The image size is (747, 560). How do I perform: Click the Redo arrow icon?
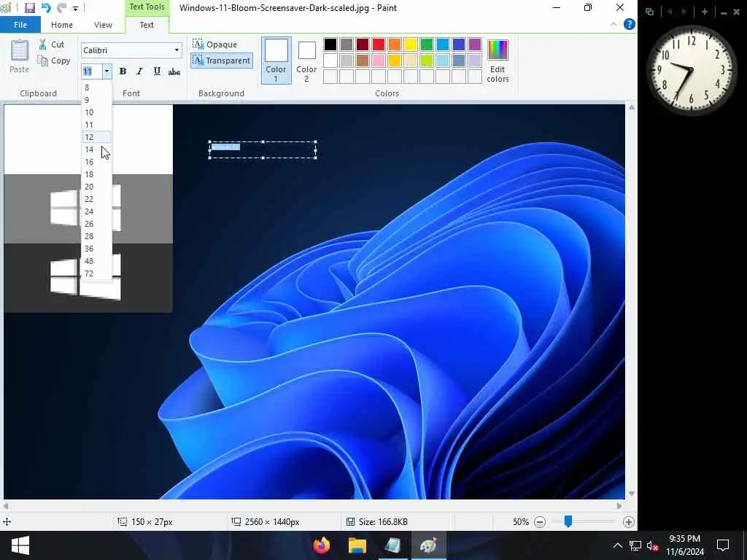click(61, 7)
